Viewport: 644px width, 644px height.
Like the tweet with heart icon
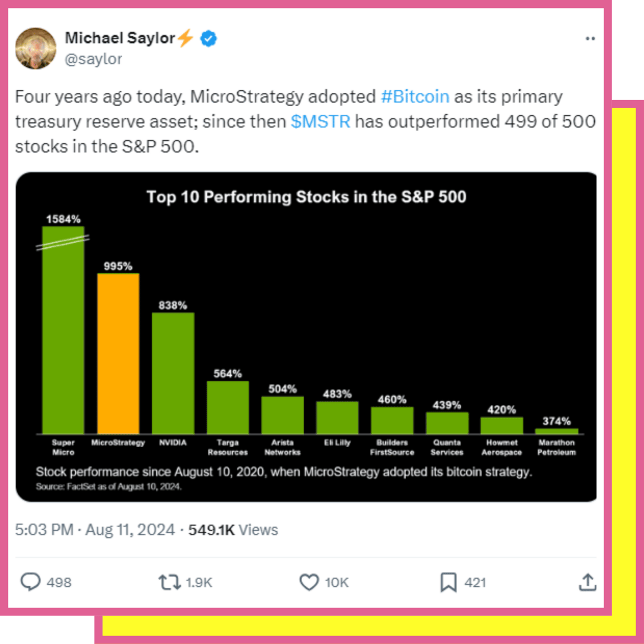[309, 582]
